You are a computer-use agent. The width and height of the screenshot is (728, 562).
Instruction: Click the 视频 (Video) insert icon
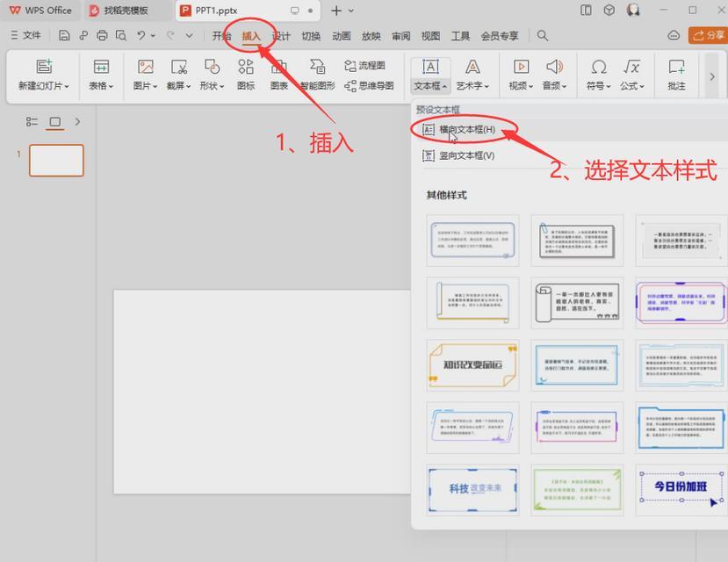click(521, 68)
